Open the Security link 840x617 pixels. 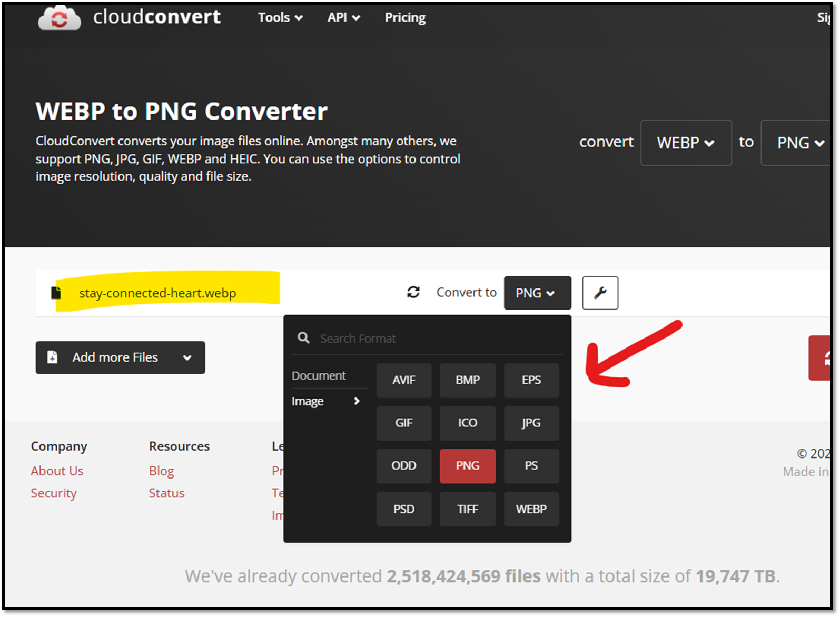point(54,493)
